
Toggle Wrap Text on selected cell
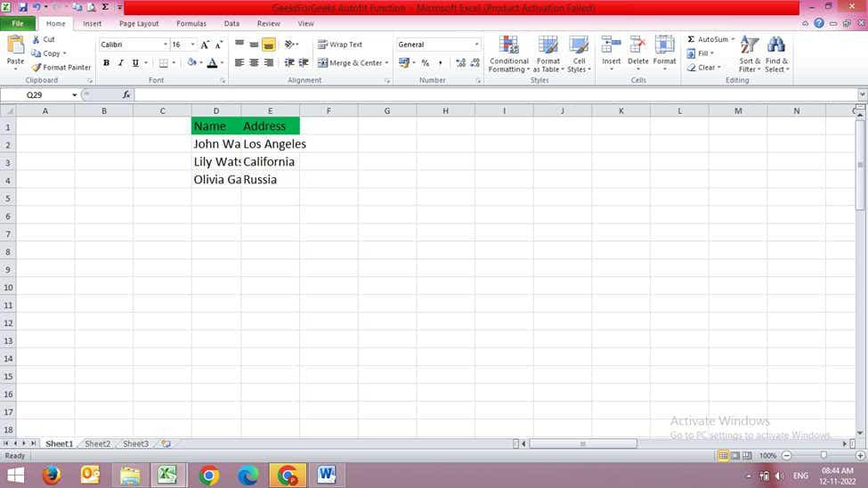coord(340,45)
